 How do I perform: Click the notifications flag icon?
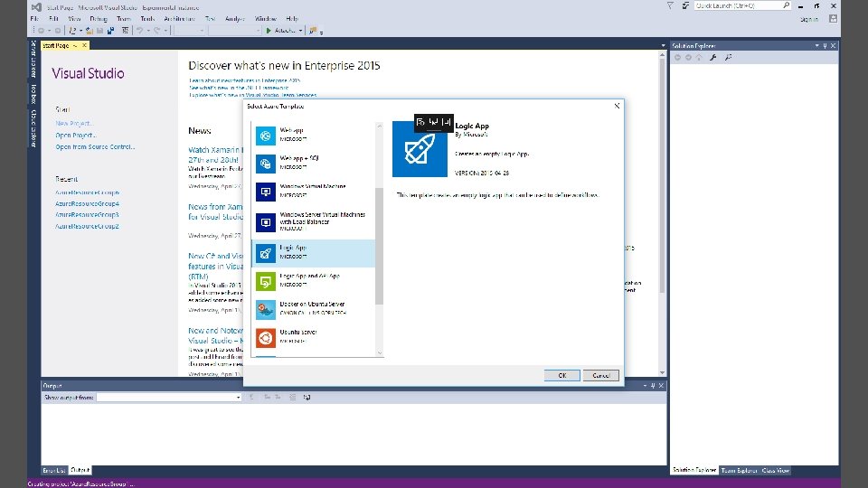coord(670,5)
